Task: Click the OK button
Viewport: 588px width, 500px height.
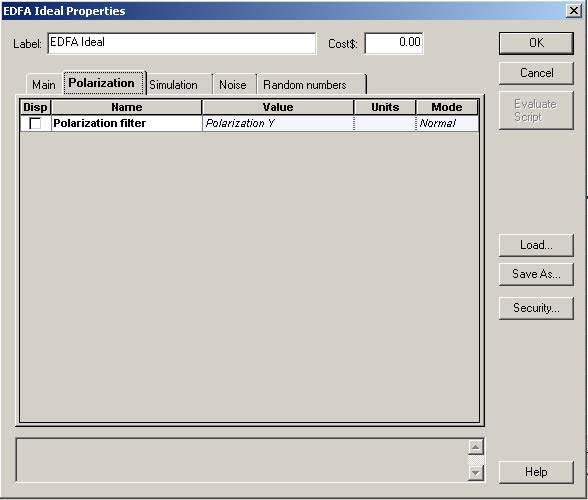Action: [536, 43]
